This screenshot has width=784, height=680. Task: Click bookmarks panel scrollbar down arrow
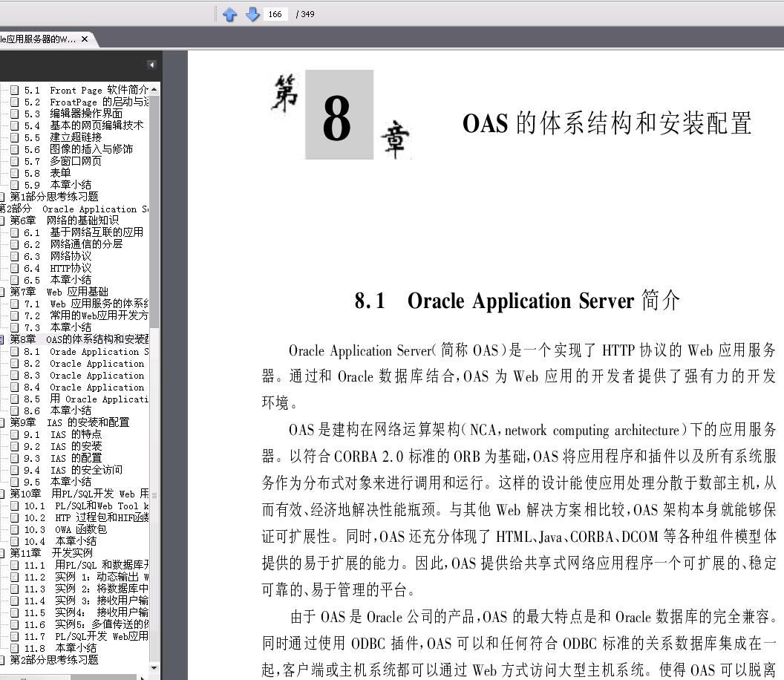(x=154, y=667)
